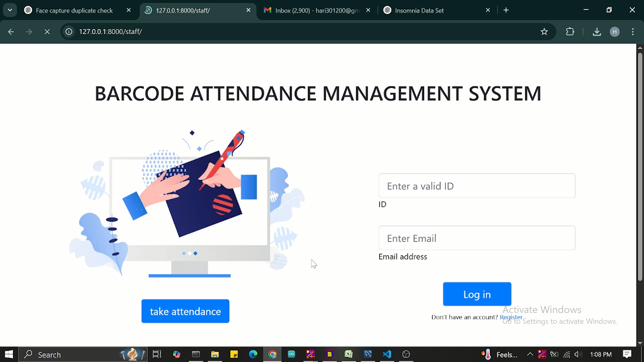Open Task View in taskbar

pos(157,354)
